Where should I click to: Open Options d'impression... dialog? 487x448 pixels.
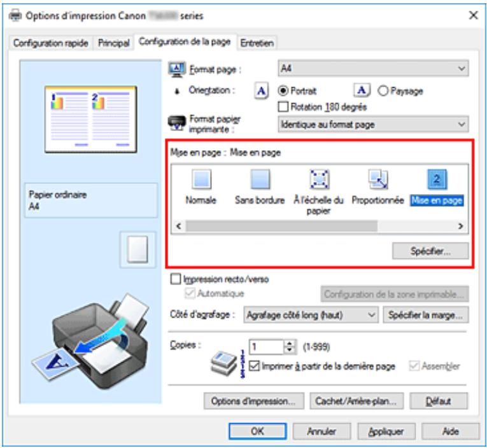pos(254,401)
